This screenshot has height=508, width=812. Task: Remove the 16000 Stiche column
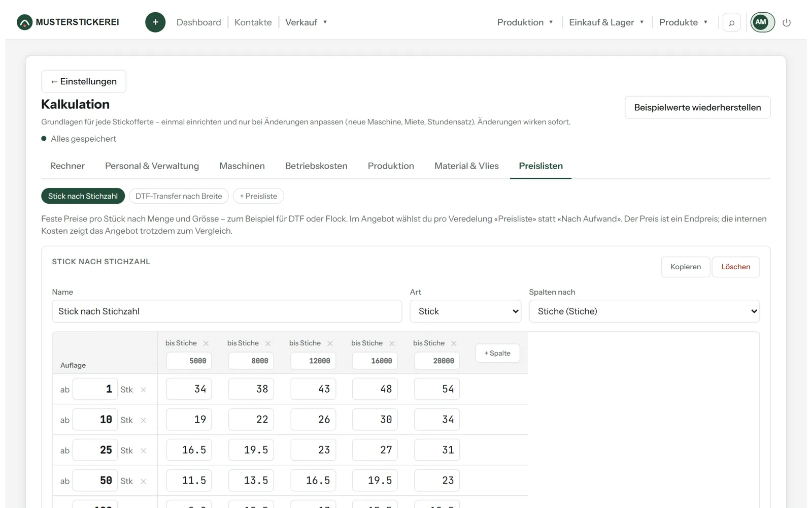[x=392, y=343]
